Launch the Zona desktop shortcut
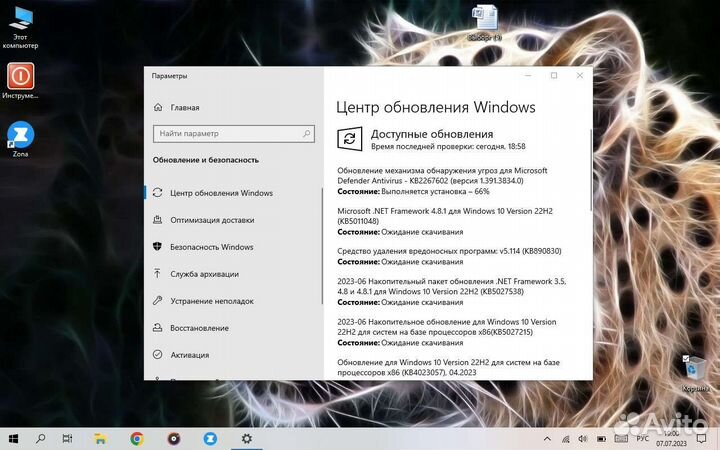The image size is (720, 450). [x=20, y=137]
